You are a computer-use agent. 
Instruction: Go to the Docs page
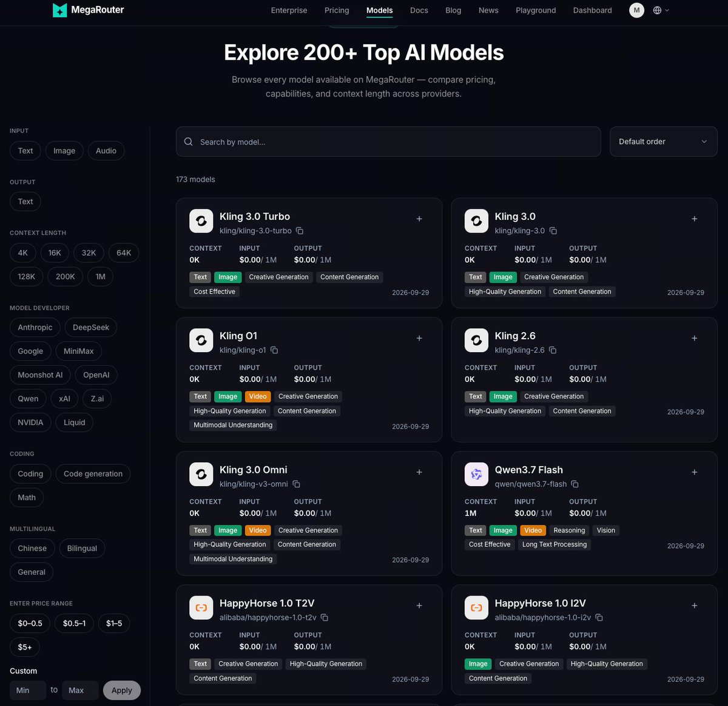click(x=419, y=10)
